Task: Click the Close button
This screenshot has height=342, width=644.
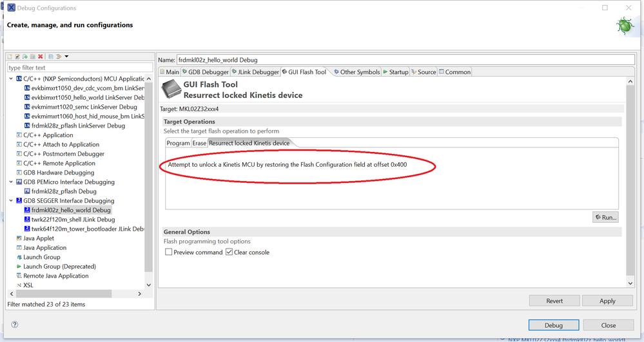Action: click(609, 325)
